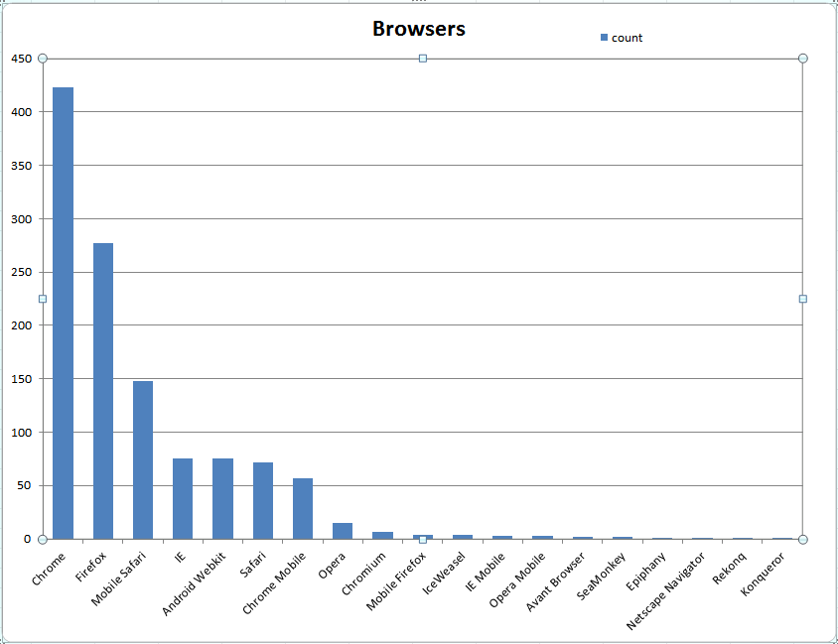Click the blue count legend swatch

point(604,38)
